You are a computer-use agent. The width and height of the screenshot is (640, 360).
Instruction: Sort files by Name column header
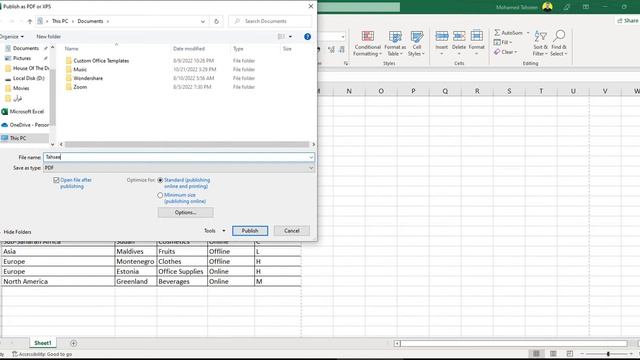point(72,49)
